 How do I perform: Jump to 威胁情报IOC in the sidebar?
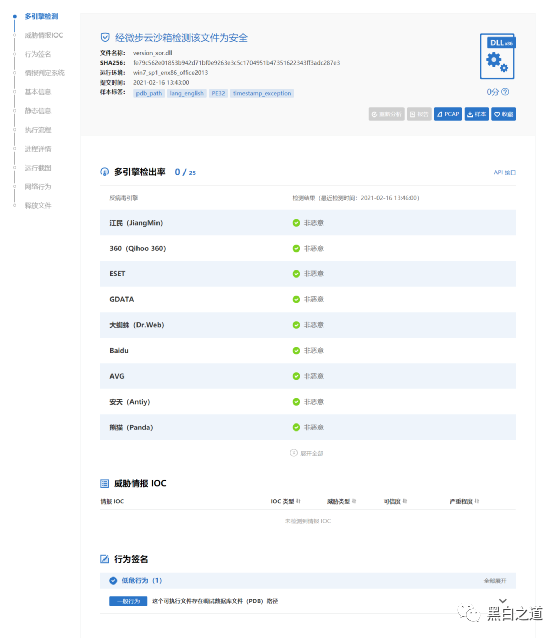(x=44, y=35)
